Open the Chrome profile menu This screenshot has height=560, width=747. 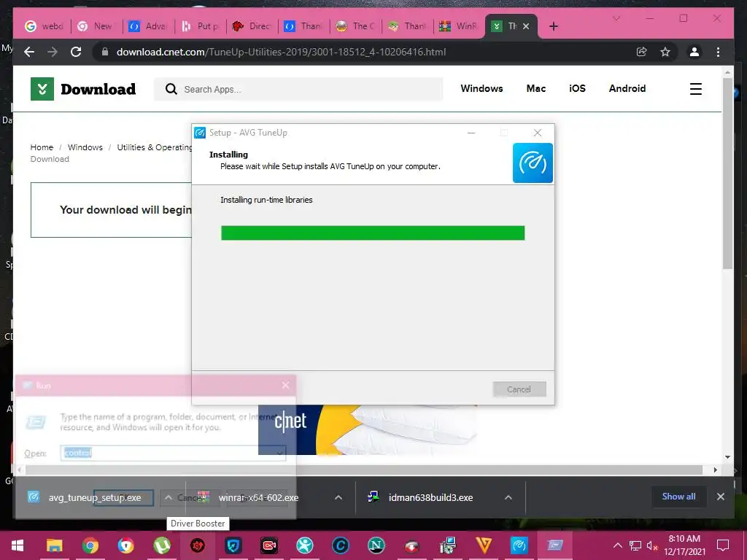coord(694,52)
